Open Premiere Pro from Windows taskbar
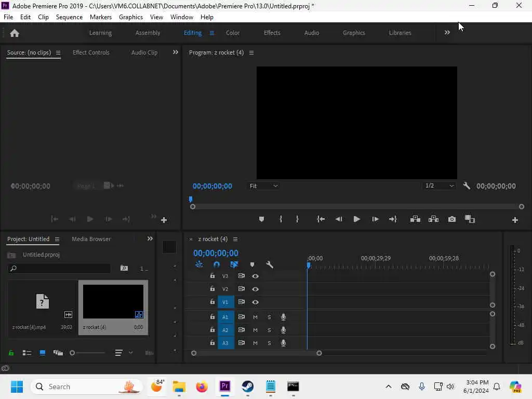 [x=224, y=387]
